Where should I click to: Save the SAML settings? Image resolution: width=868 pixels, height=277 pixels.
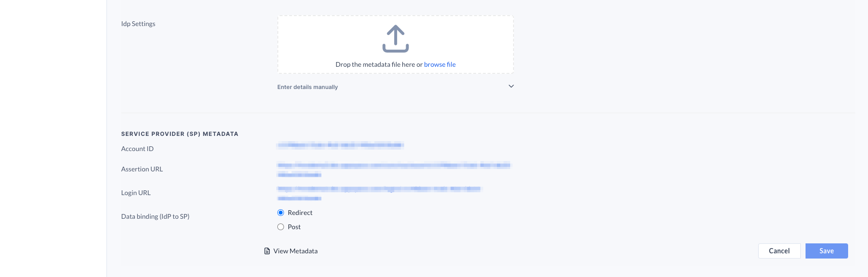826,251
